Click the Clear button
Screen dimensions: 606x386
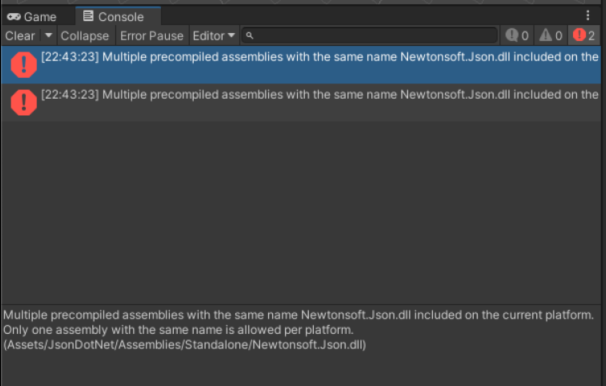[20, 36]
